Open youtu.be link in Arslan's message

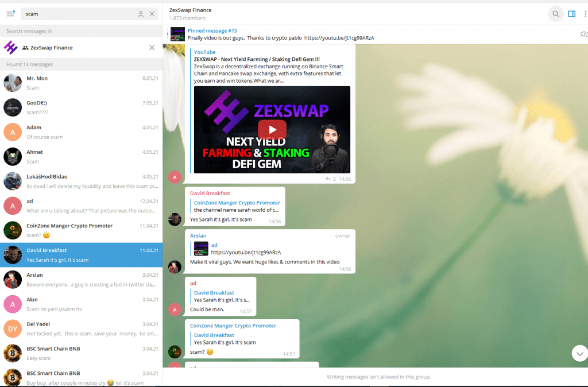click(246, 253)
